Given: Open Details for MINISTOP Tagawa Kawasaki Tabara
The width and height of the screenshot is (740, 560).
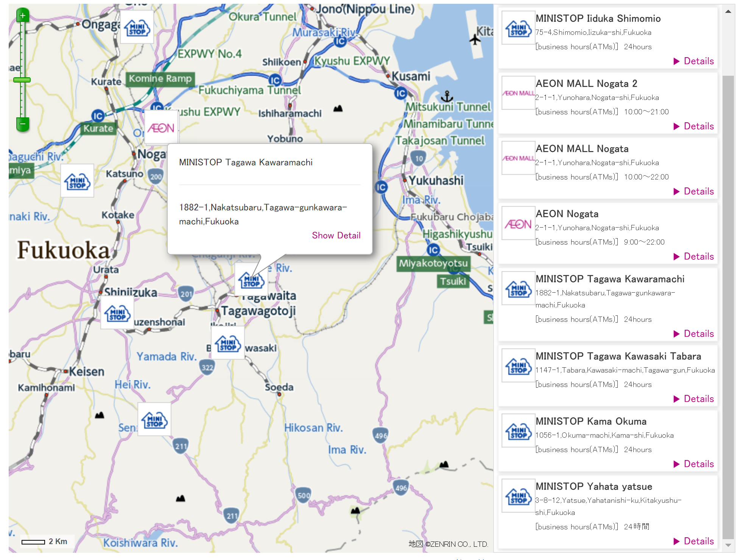Looking at the screenshot, I should 694,399.
